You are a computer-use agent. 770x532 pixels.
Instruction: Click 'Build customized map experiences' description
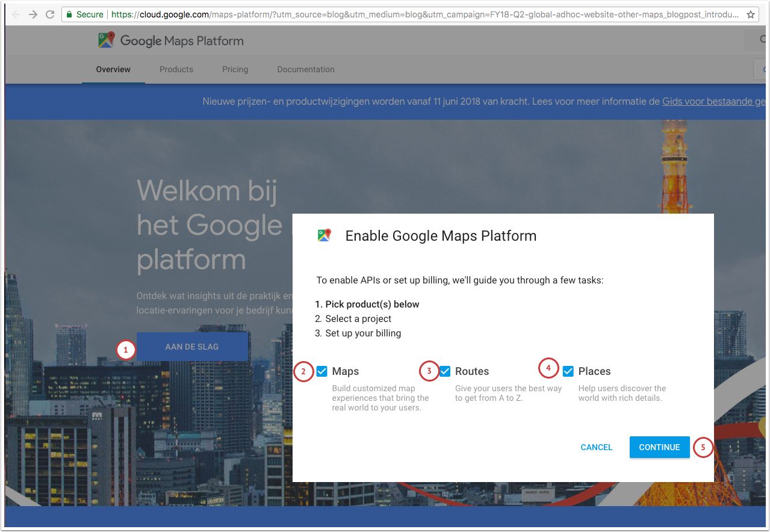(380, 398)
